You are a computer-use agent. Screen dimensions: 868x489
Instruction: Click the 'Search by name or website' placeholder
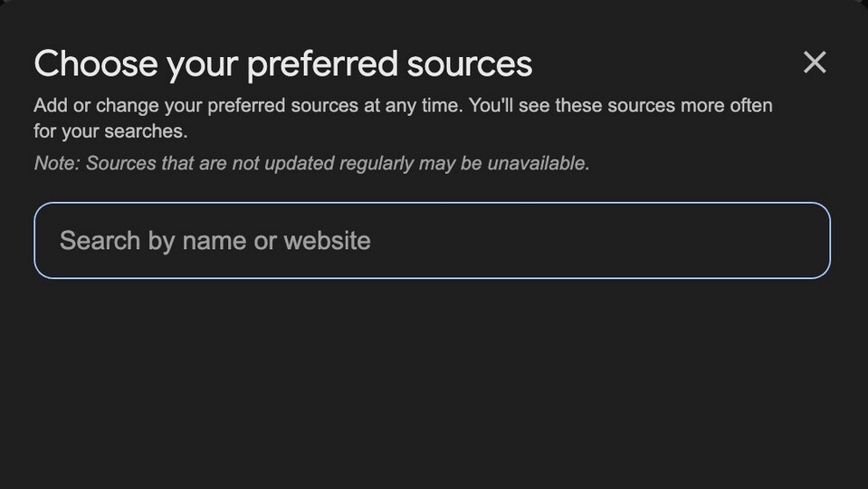(x=215, y=241)
